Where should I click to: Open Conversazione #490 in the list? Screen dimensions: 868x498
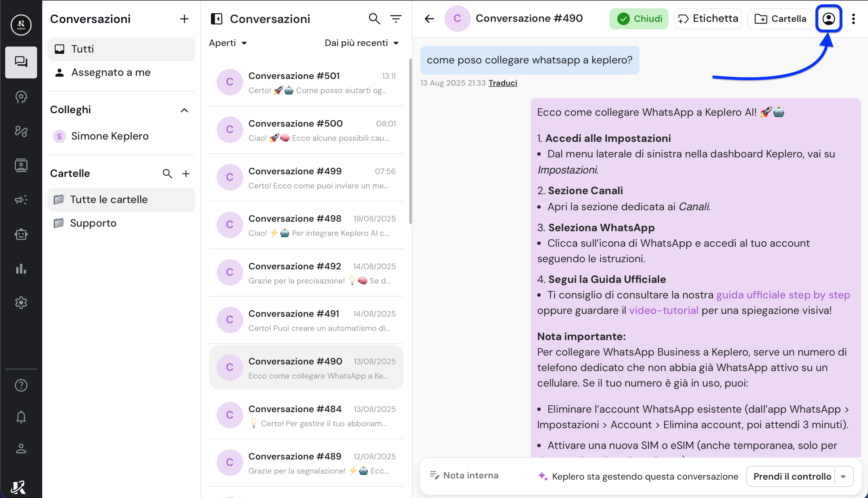pyautogui.click(x=306, y=368)
